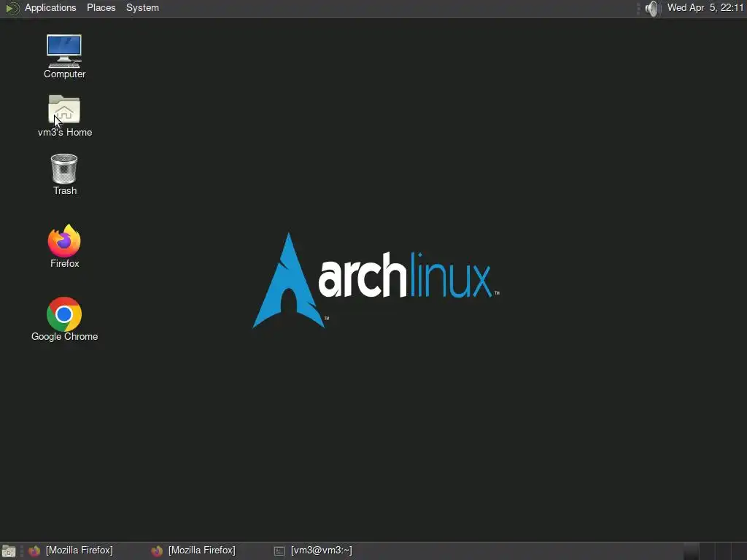Click the highlighted active workspace in switcher

pyautogui.click(x=692, y=551)
